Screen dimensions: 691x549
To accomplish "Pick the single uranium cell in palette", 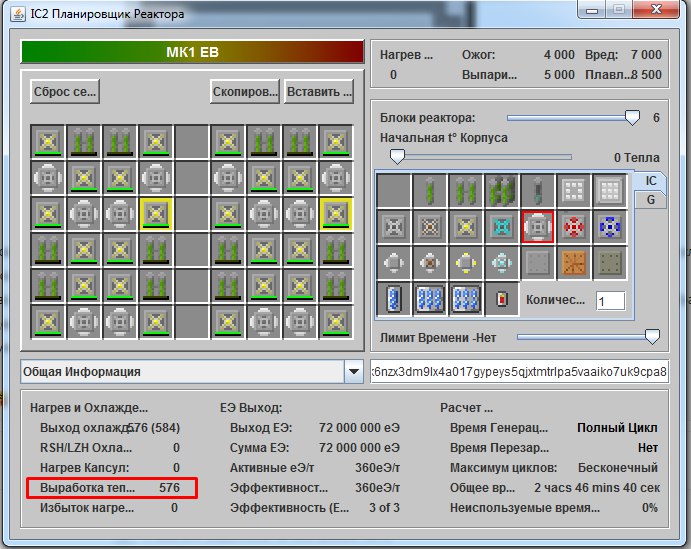I will [x=430, y=191].
